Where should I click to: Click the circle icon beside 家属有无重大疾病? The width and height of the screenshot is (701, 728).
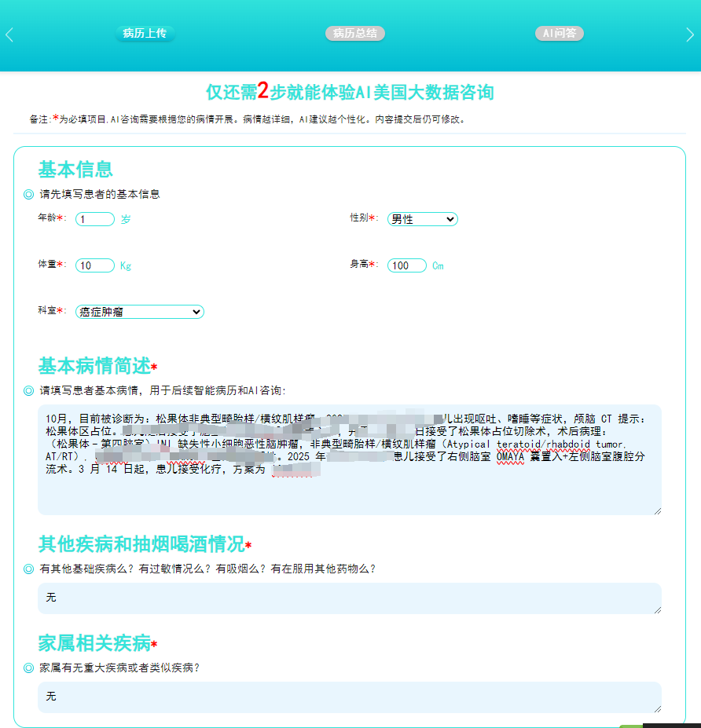click(x=28, y=668)
